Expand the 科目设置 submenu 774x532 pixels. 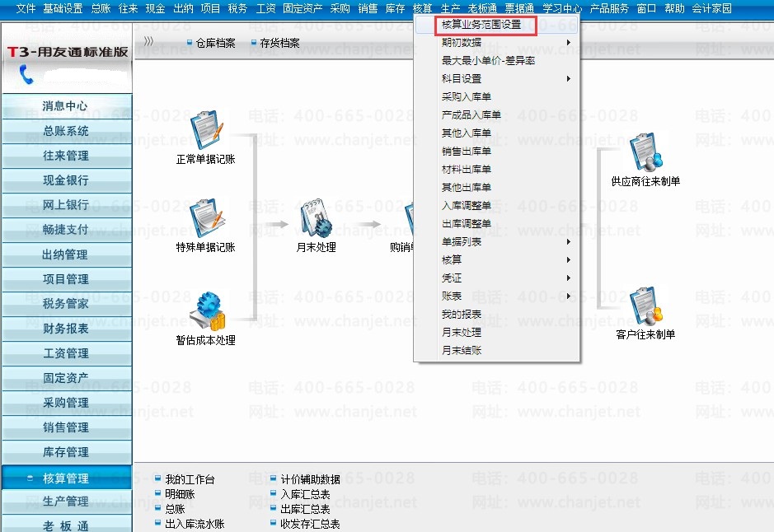(496, 79)
